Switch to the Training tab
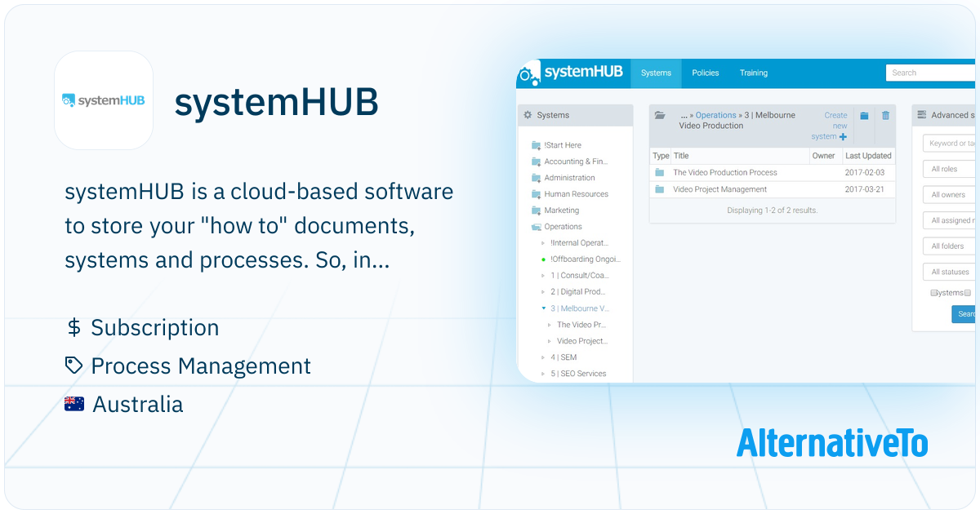 tap(754, 73)
